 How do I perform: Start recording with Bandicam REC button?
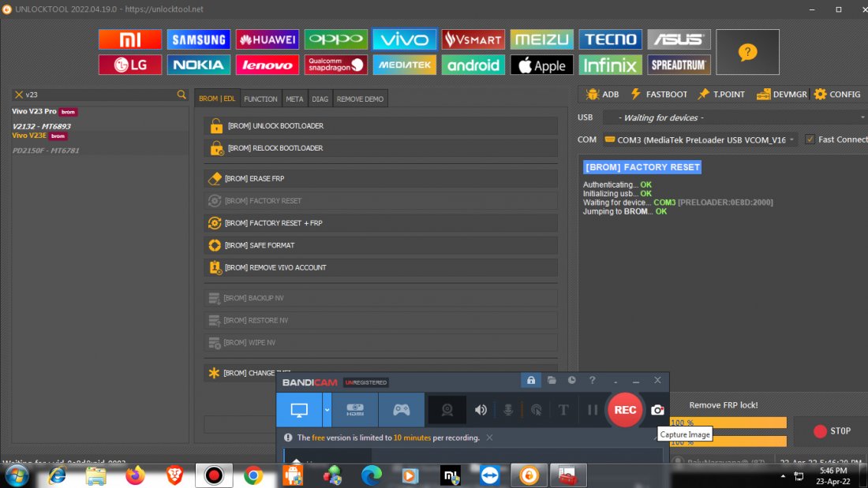(x=625, y=410)
